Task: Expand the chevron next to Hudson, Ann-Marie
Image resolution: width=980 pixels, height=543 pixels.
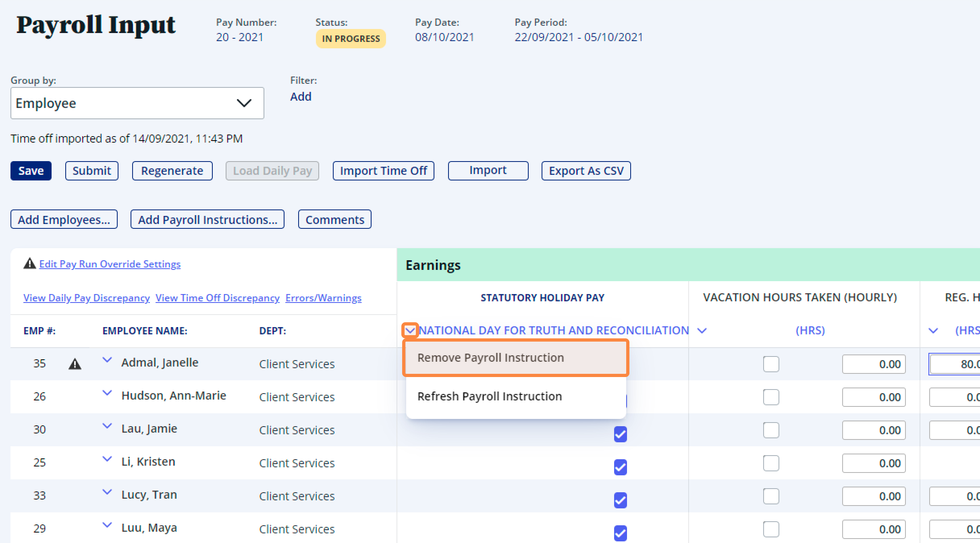Action: [x=107, y=393]
